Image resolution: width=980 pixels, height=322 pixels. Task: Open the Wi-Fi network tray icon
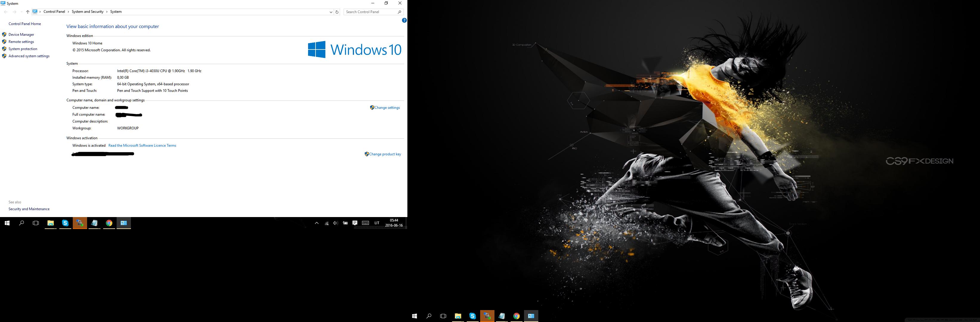(x=326, y=223)
